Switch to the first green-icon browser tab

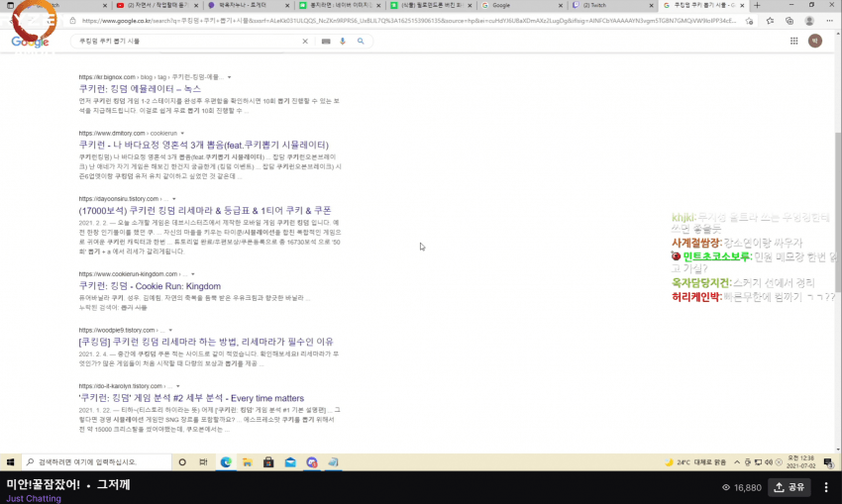[x=340, y=5]
